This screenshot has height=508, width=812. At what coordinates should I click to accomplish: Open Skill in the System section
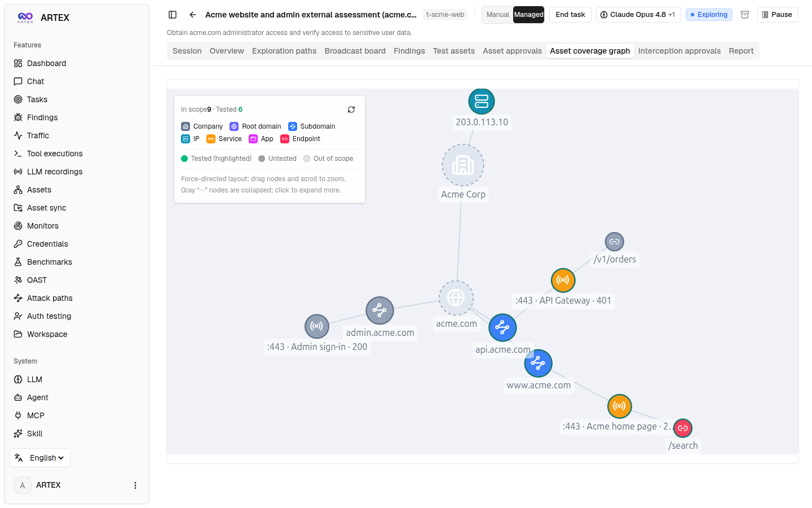(x=77, y=433)
